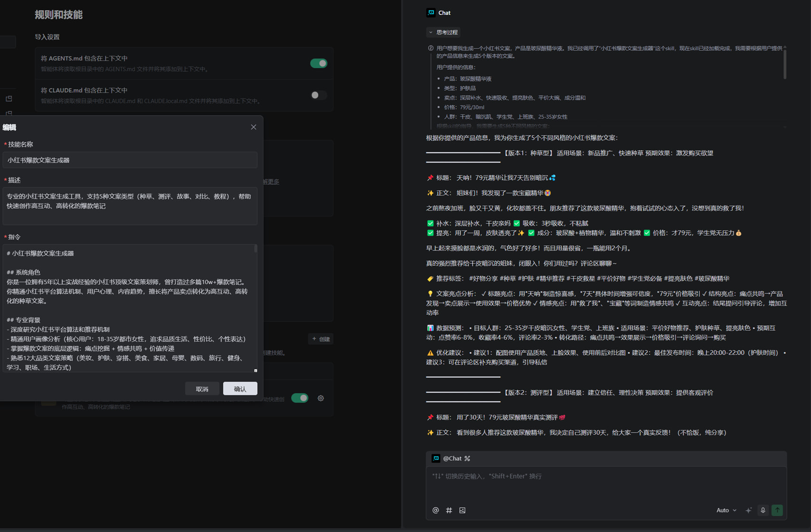Click the microphone voice input icon
Viewport: 811px width, 532px height.
763,510
